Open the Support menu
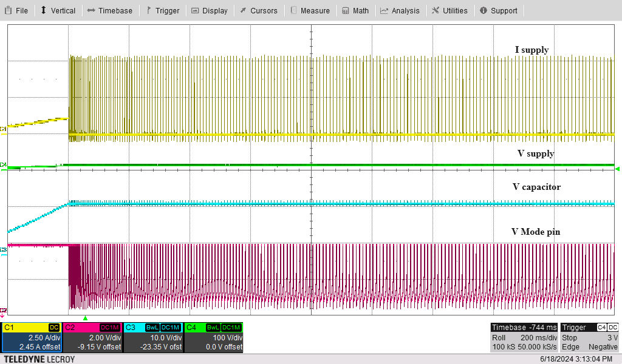 (498, 10)
